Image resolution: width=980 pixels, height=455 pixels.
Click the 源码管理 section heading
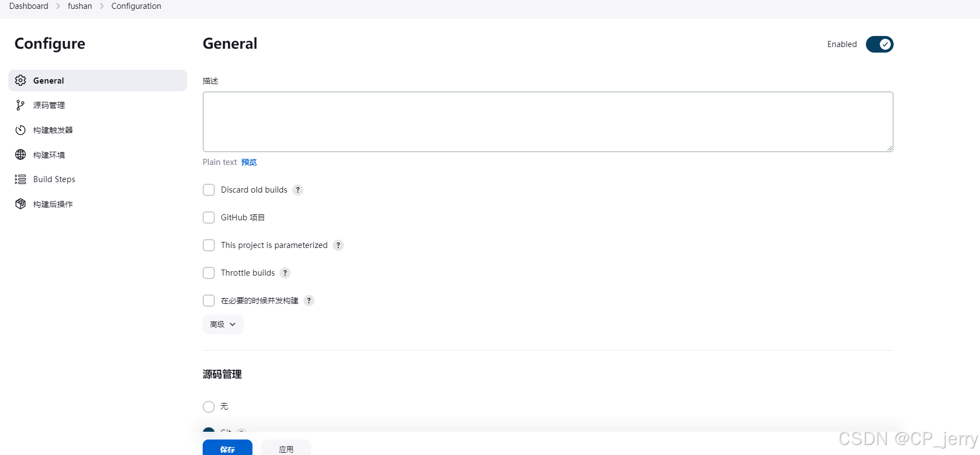(222, 374)
